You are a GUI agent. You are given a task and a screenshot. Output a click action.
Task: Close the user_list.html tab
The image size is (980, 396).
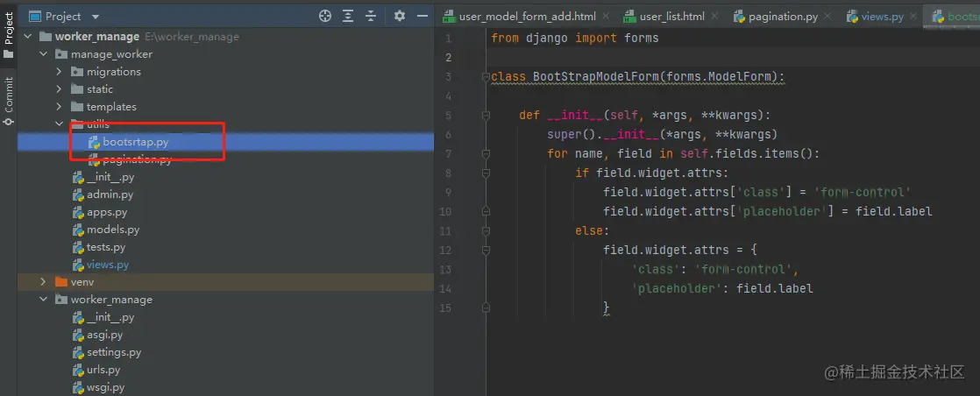coord(715,17)
